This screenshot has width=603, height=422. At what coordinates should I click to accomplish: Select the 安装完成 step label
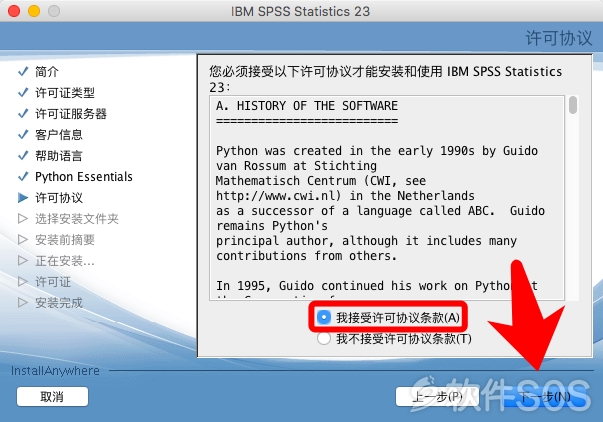click(59, 303)
